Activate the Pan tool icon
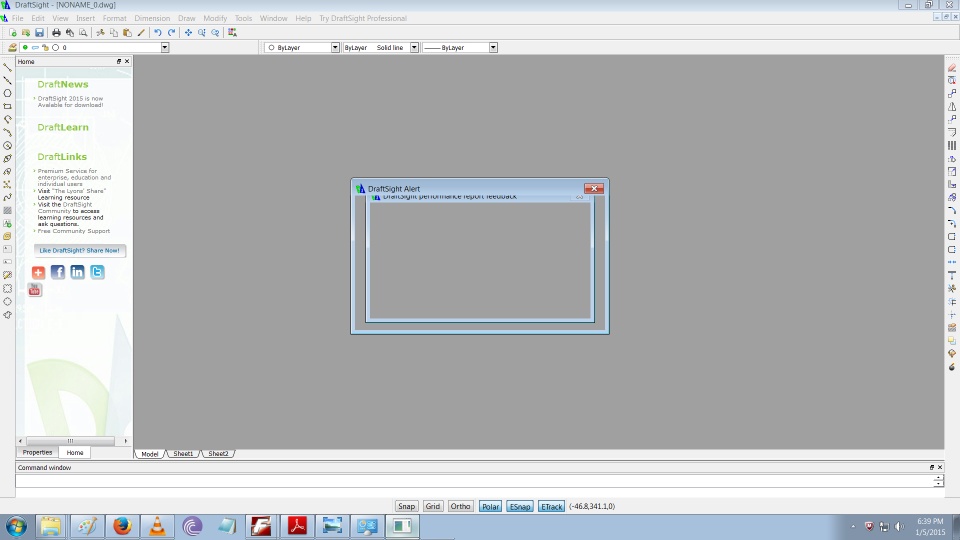Image resolution: width=960 pixels, height=540 pixels. tap(189, 32)
